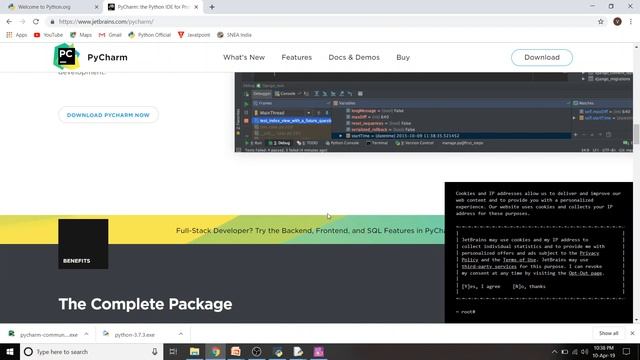Click the Download button in header
640x360 pixels.
pos(542,58)
